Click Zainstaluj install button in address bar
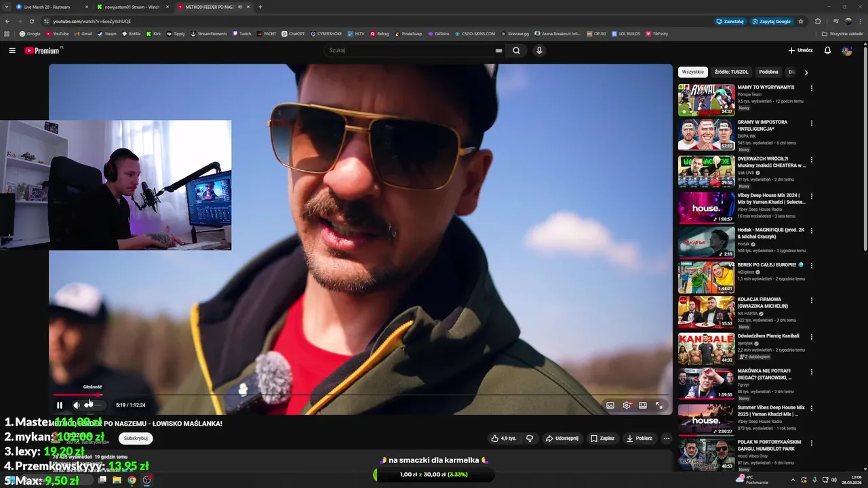The image size is (868, 488). (x=730, y=21)
